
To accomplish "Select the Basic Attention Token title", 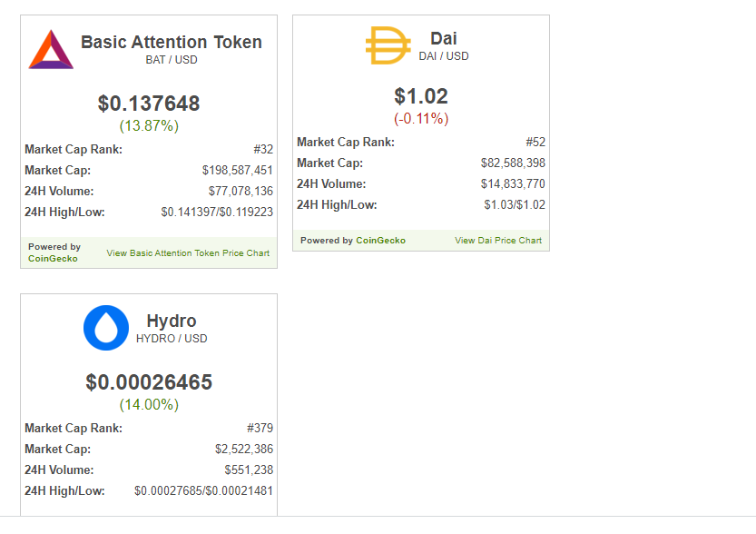I will click(x=172, y=42).
